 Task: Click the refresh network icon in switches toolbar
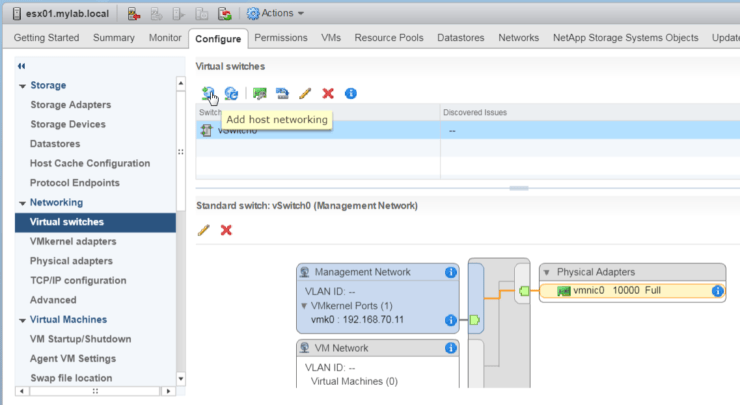231,93
